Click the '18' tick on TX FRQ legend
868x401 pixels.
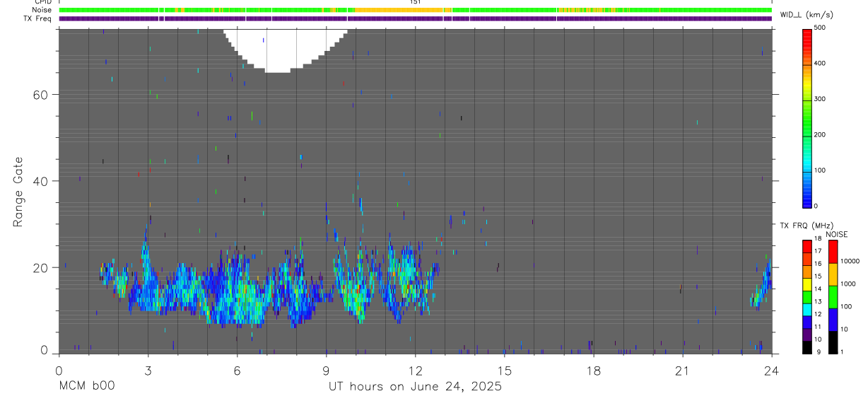818,238
